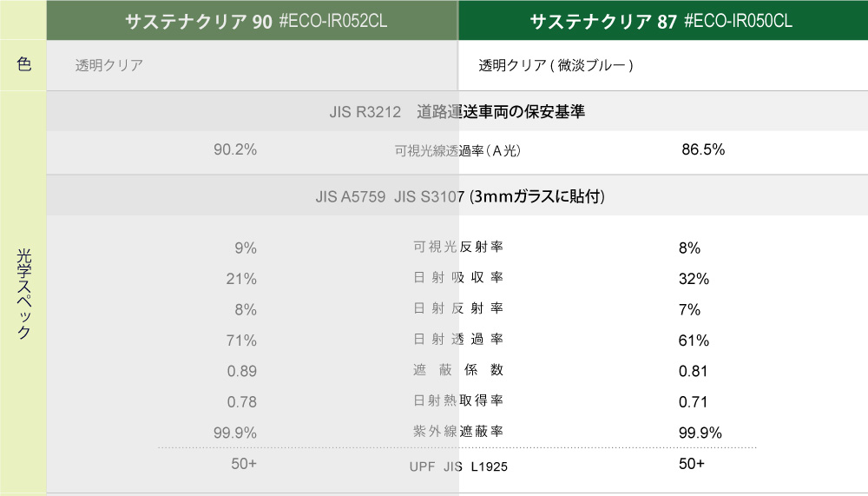
Task: Click the 可視光反射率 row label
Action: pyautogui.click(x=458, y=248)
